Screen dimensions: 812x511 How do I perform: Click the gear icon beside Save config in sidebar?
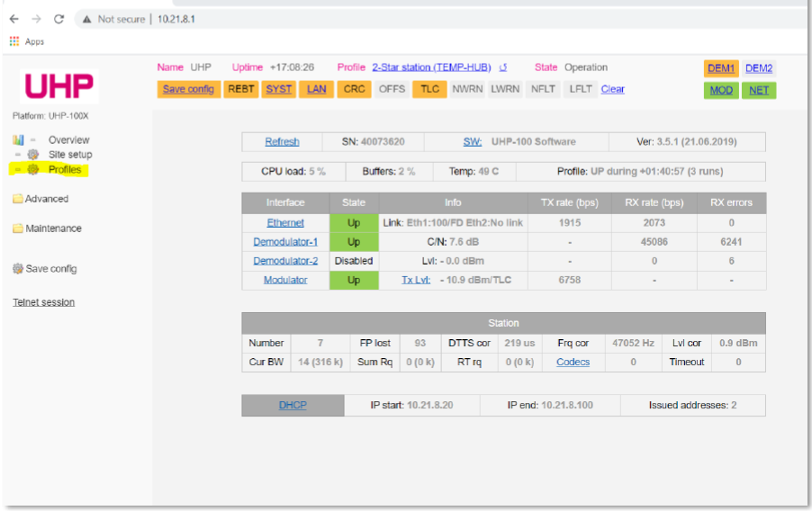(x=17, y=268)
